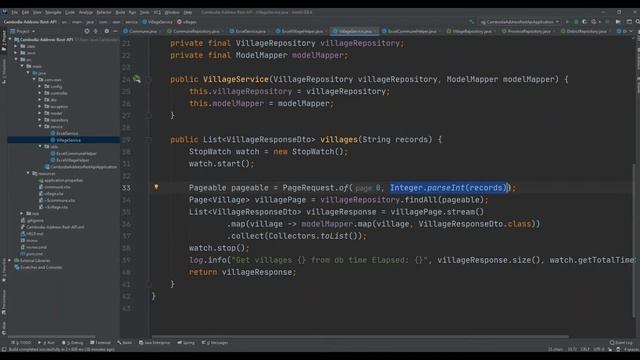Open the Project tool window side stripe

(4, 41)
